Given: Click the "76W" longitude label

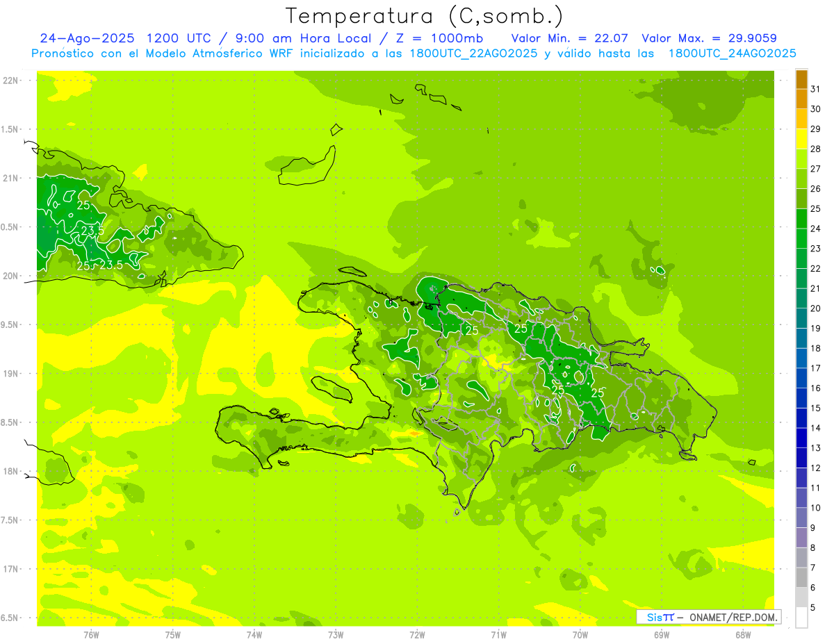Looking at the screenshot, I should coord(91,634).
